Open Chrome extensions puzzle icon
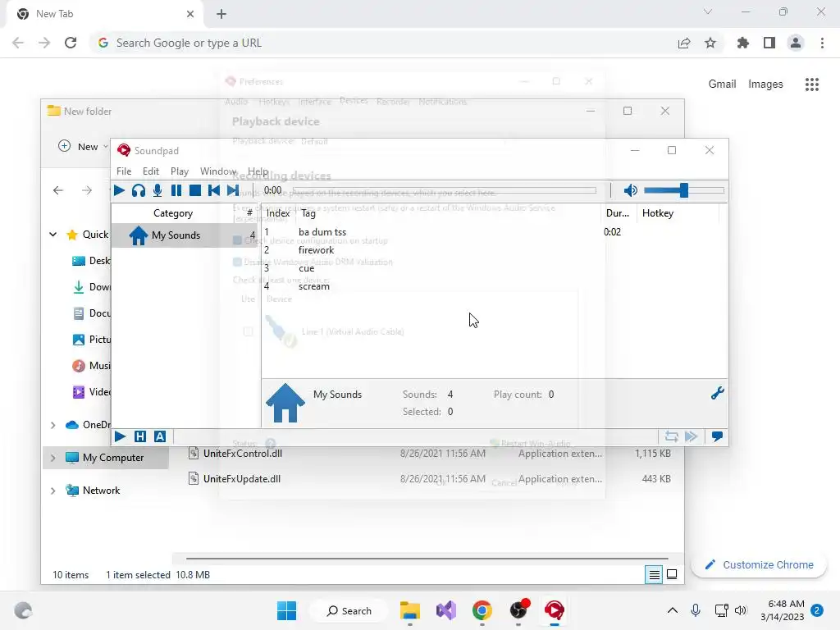Screen dimensions: 840x630 click(743, 43)
